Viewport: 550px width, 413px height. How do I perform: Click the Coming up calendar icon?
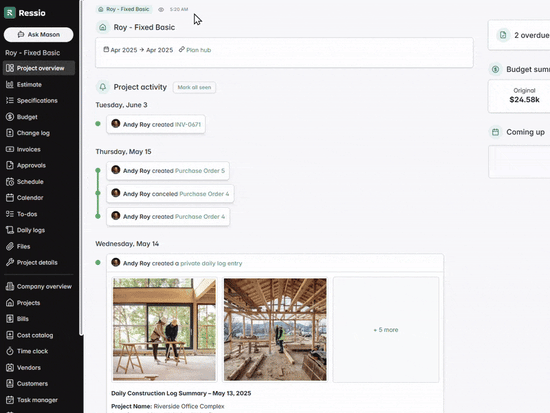click(495, 132)
